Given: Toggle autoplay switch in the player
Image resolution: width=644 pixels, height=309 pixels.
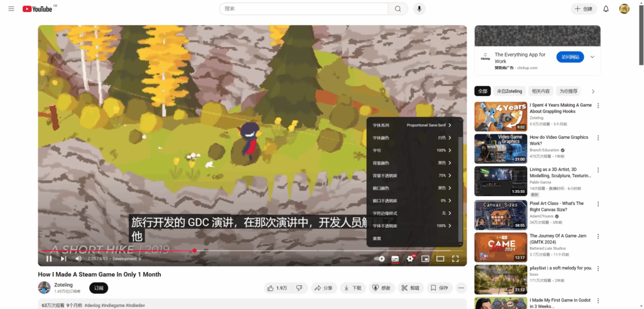Looking at the screenshot, I should click(x=379, y=259).
